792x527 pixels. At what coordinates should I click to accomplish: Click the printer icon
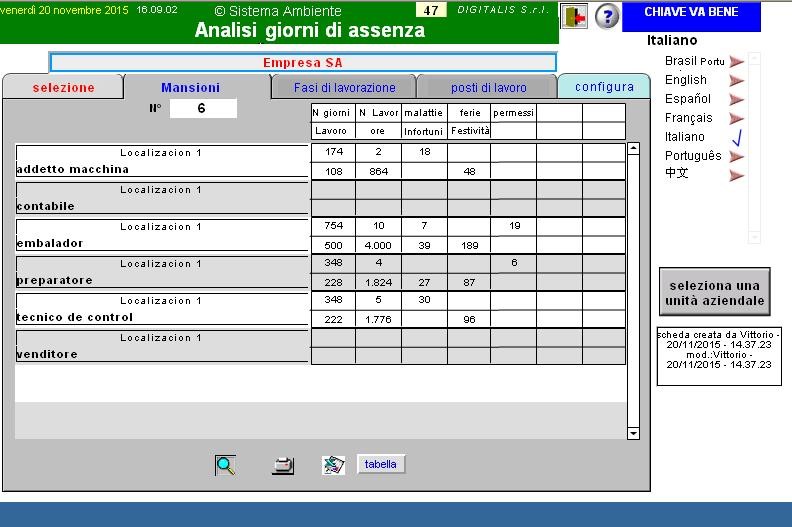[x=283, y=465]
